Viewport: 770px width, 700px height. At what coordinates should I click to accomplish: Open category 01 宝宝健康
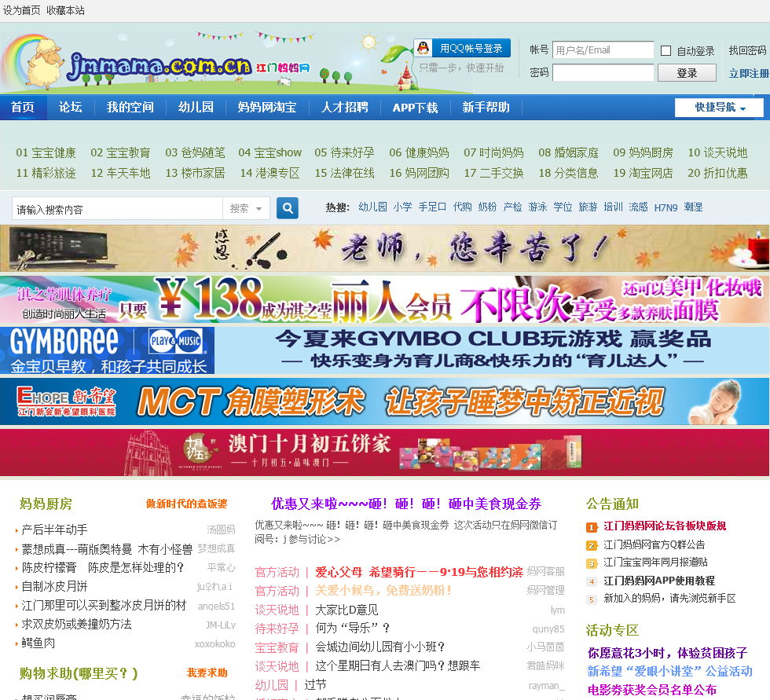point(46,152)
